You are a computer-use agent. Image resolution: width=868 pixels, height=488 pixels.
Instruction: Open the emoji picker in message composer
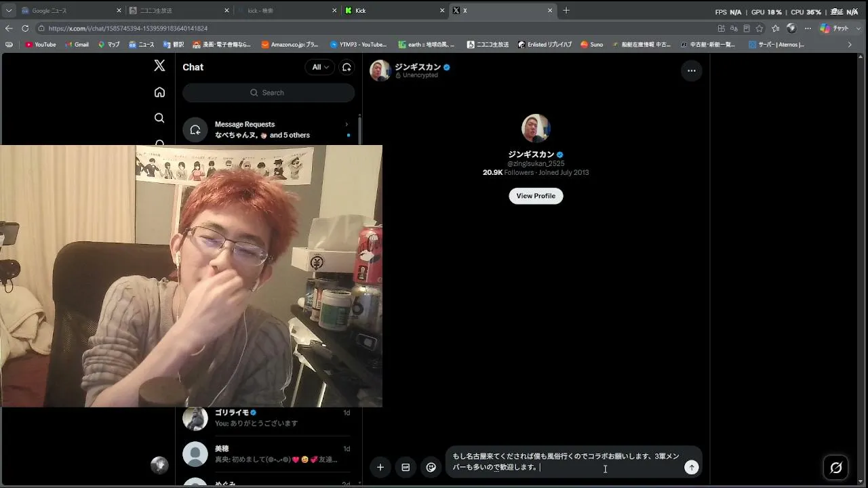point(431,467)
